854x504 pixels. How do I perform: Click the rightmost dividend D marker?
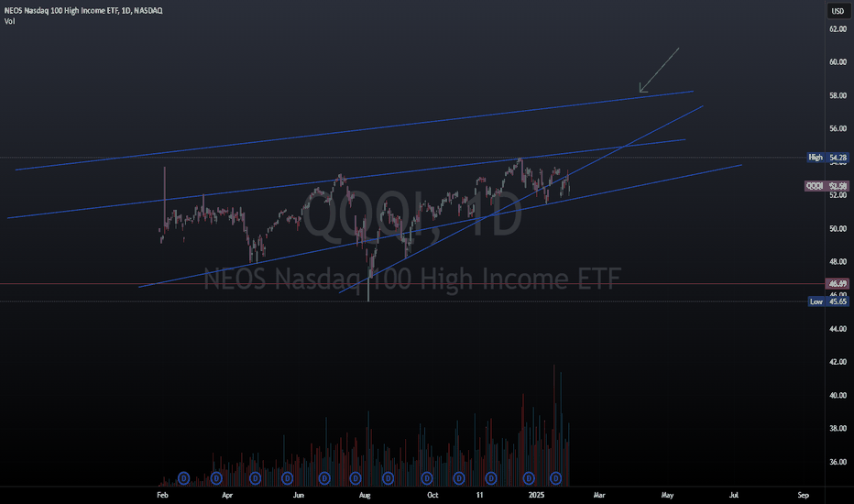point(555,478)
